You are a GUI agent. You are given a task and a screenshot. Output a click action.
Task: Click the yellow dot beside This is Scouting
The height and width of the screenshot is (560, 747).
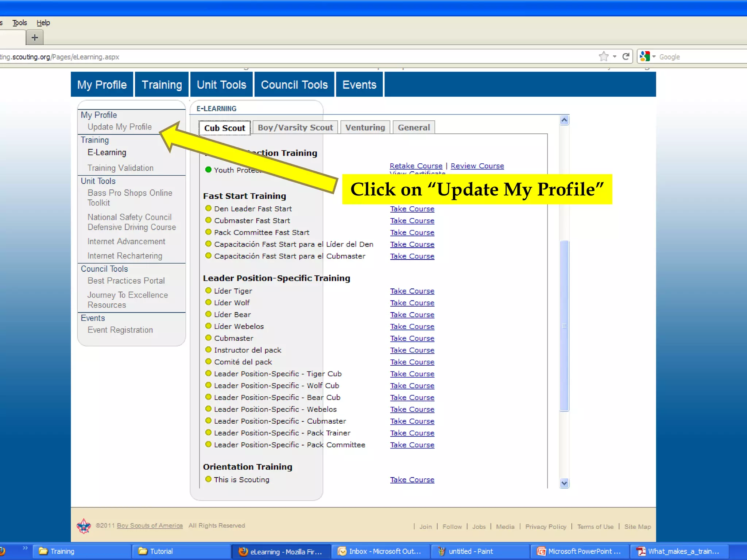pos(208,479)
